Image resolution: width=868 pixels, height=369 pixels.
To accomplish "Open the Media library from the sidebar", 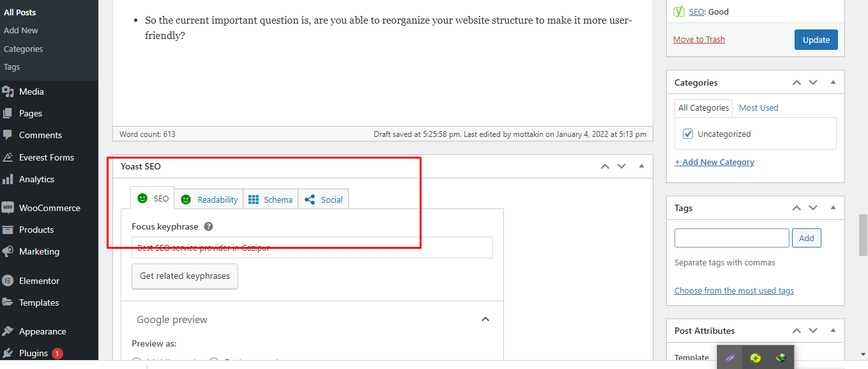I will (x=29, y=91).
